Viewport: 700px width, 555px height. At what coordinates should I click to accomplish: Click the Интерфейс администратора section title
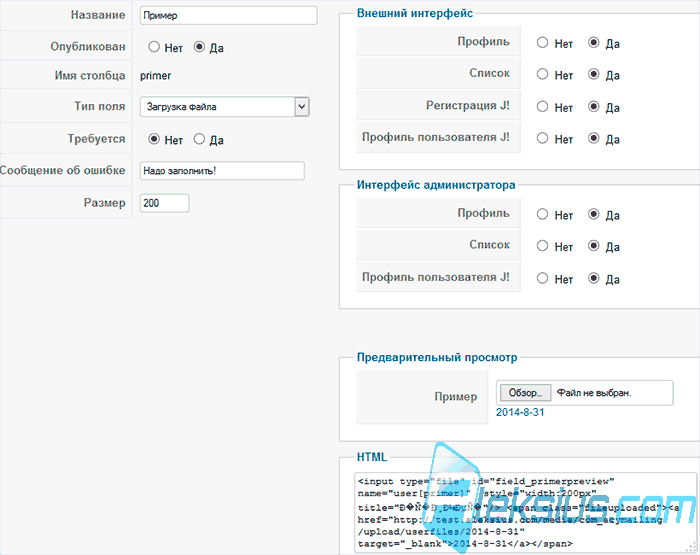click(436, 185)
